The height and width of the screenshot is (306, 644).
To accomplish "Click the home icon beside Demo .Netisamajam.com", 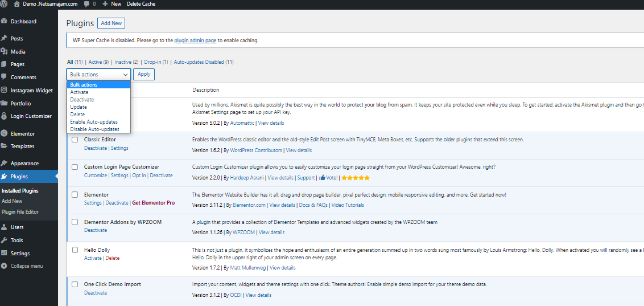I will pos(16,3).
